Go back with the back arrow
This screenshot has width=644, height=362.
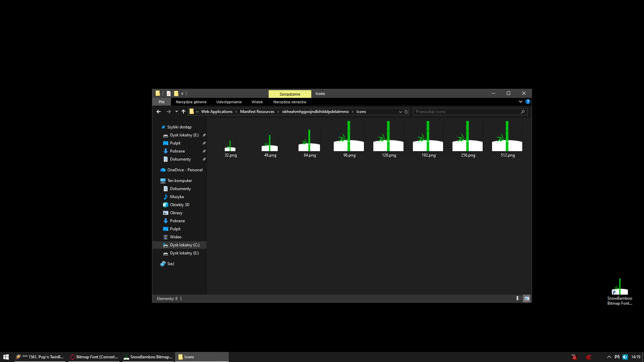point(159,112)
